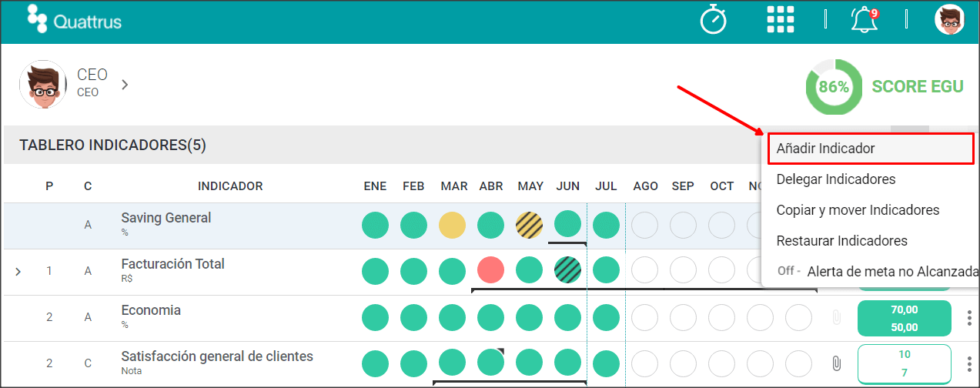Screen dimensions: 980x388
Task: Click the 86% SCORE EGU gauge
Action: (833, 87)
